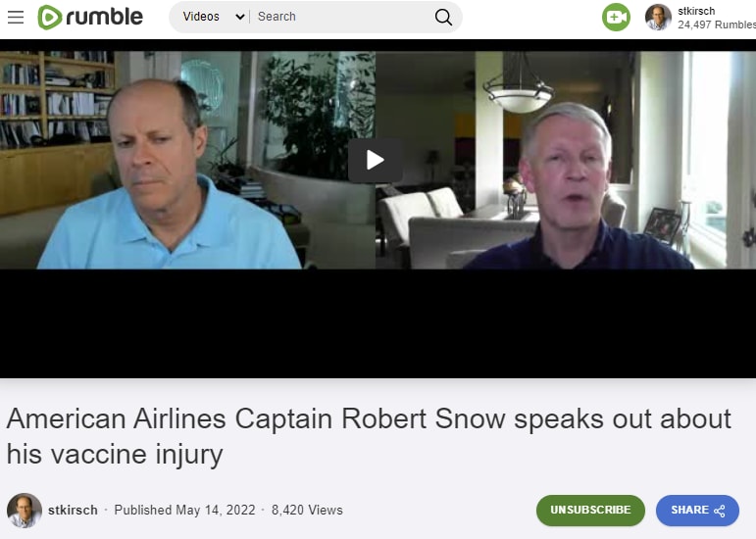
Task: Click the dropdown chevron next to Videos
Action: (239, 18)
